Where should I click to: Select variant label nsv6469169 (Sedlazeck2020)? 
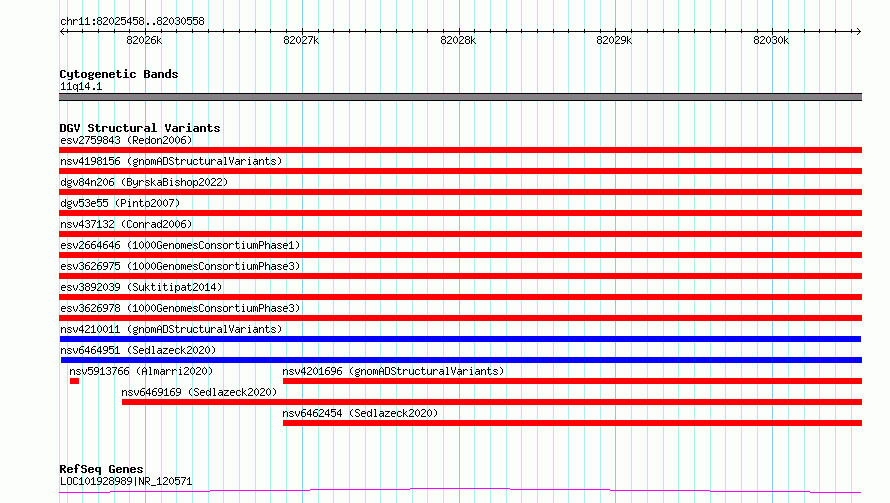click(x=199, y=392)
